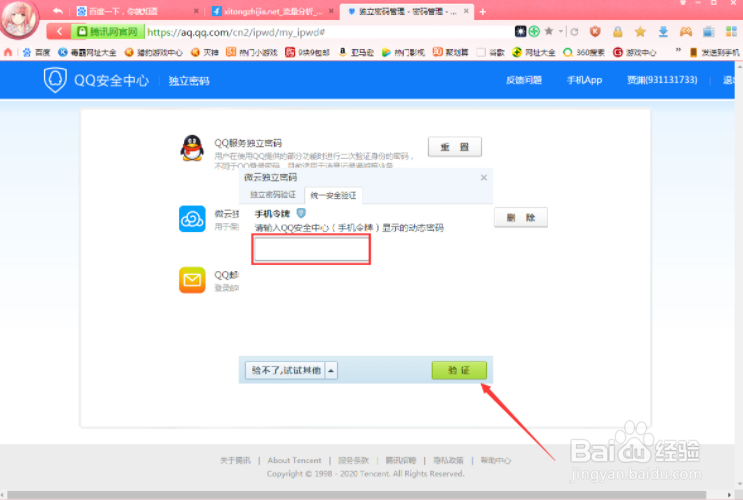
Task: Open the 猎豹游戏中心 bookmark
Action: point(154,52)
